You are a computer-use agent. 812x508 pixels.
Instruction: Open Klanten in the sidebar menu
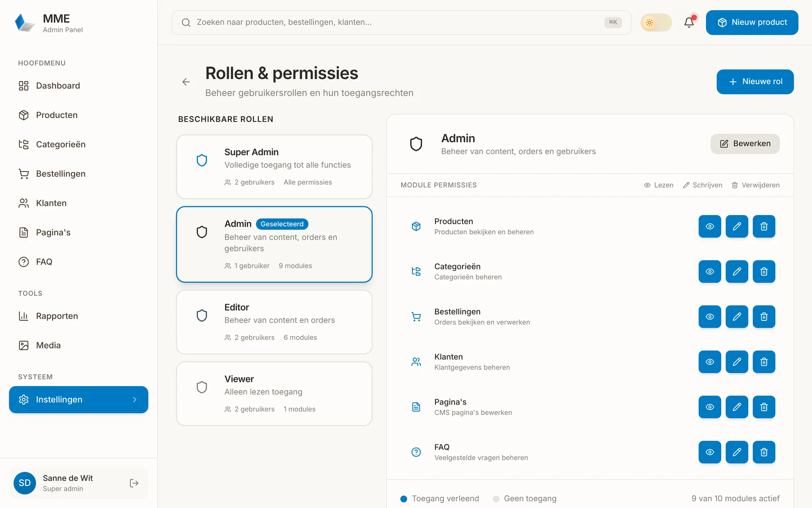(x=79, y=203)
